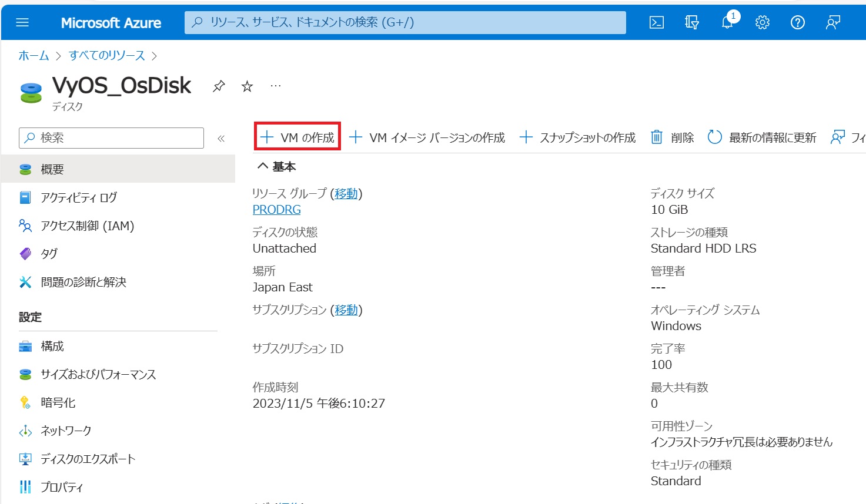Open the Azure portal hamburger menu
Screen dimensions: 866x504
click(22, 22)
